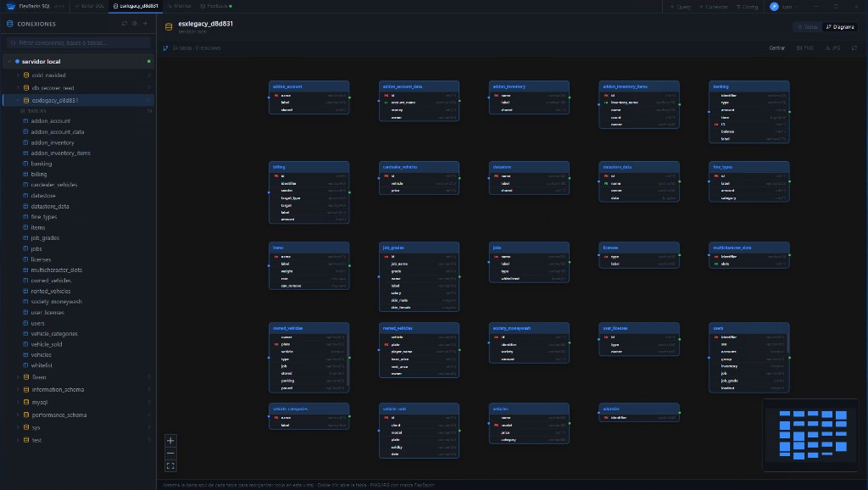868x490 pixels.
Task: Click the whitelist table header in diagram
Action: tap(639, 409)
